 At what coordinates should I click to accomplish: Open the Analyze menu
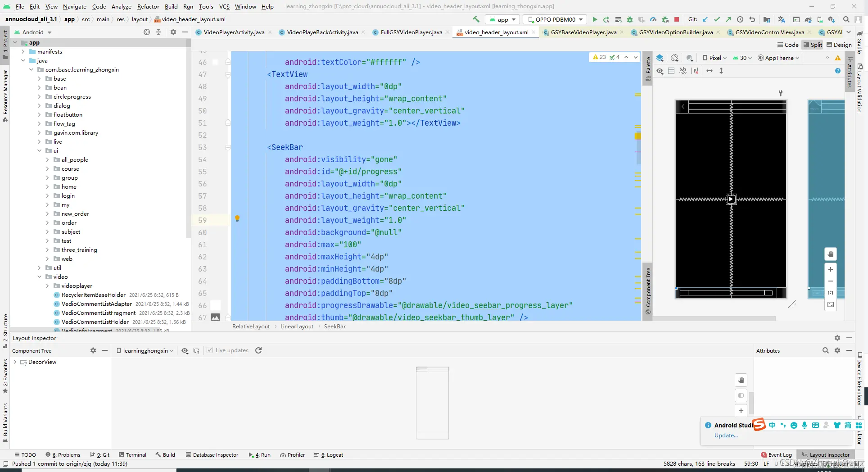pos(121,6)
